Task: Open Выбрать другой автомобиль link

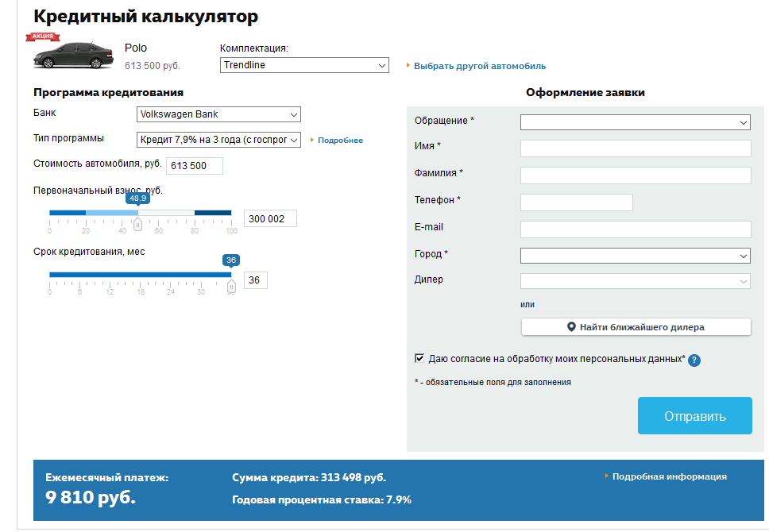Action: (479, 66)
